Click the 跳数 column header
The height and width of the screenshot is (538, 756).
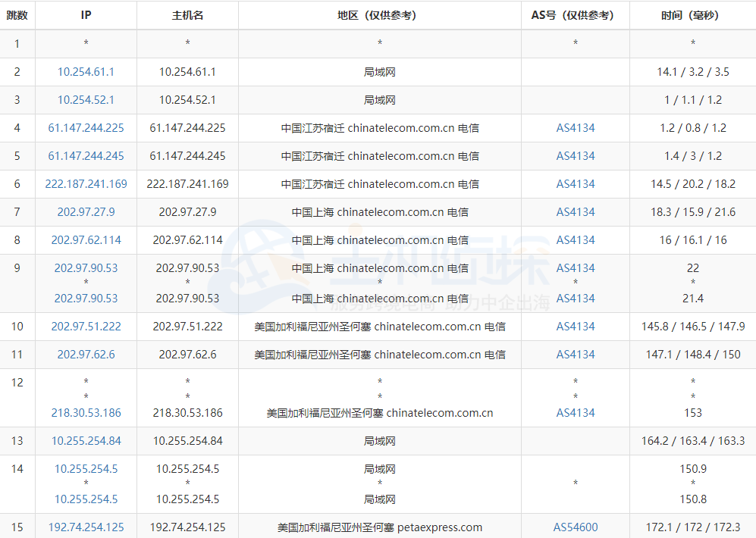(17, 15)
